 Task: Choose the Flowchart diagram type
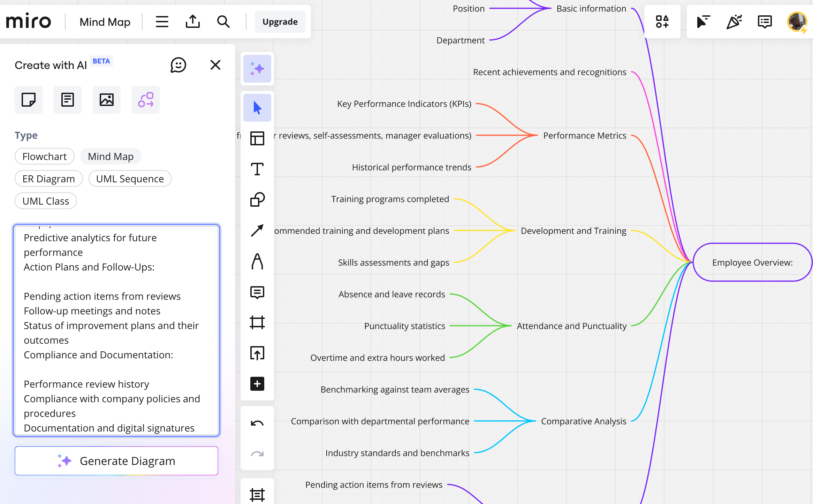click(45, 156)
